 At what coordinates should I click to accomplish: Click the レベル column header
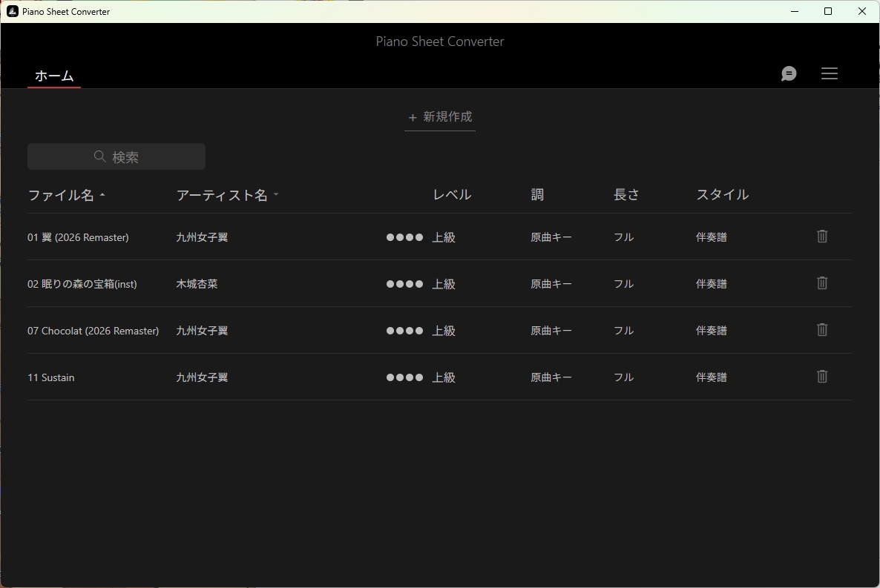[452, 195]
